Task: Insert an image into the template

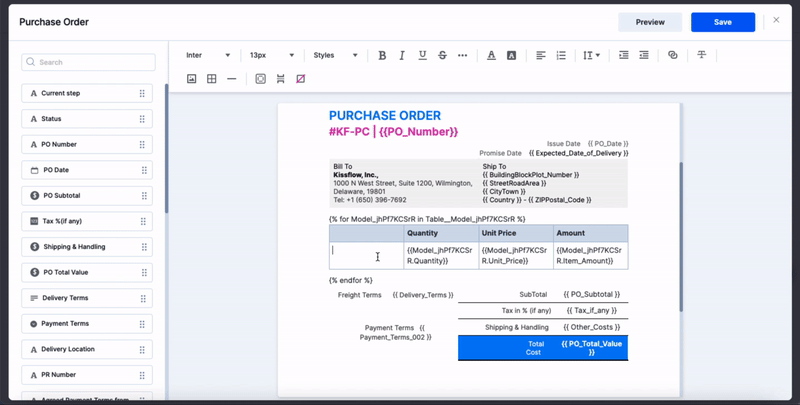Action: [x=191, y=79]
